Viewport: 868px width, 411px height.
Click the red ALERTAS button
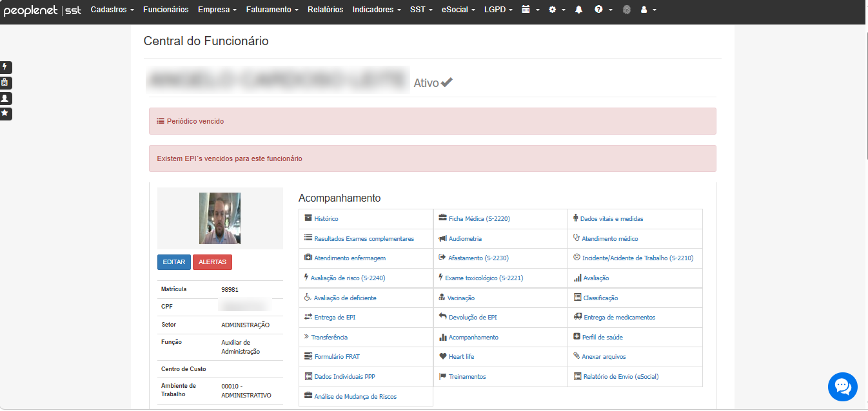pyautogui.click(x=212, y=262)
